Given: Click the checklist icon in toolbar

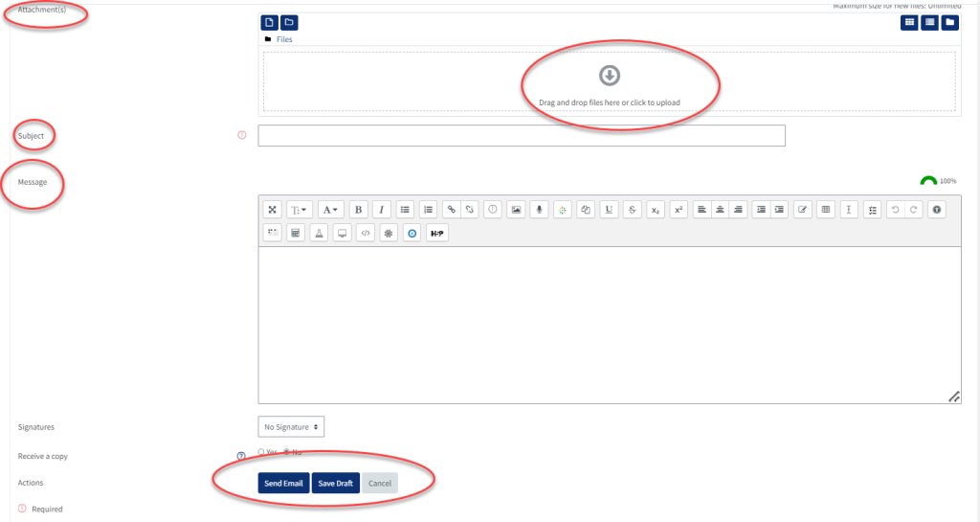Looking at the screenshot, I should tap(873, 210).
